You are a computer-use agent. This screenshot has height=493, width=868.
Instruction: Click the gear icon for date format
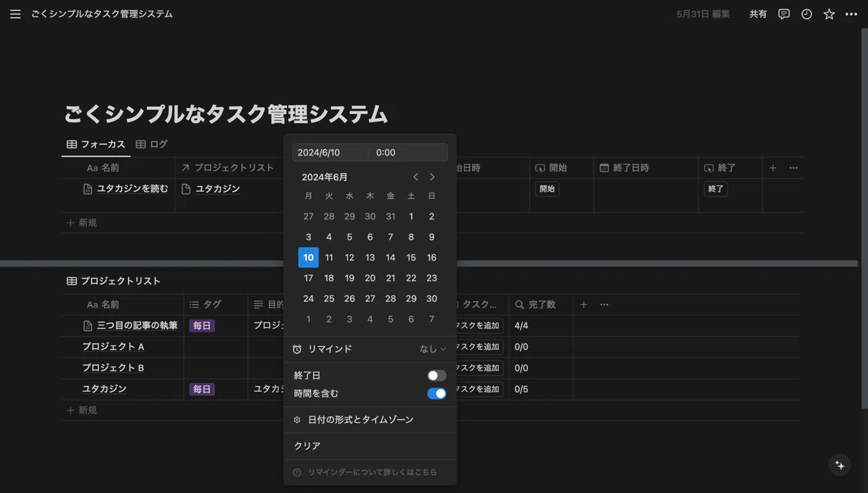(x=297, y=420)
